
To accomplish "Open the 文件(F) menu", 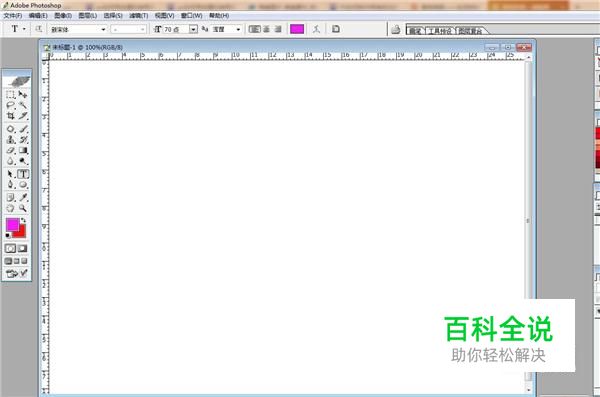I will click(x=13, y=16).
